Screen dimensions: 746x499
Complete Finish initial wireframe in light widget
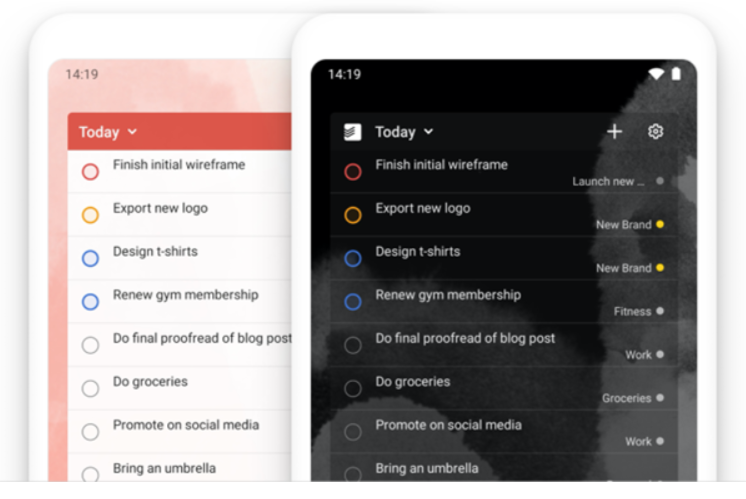click(90, 172)
